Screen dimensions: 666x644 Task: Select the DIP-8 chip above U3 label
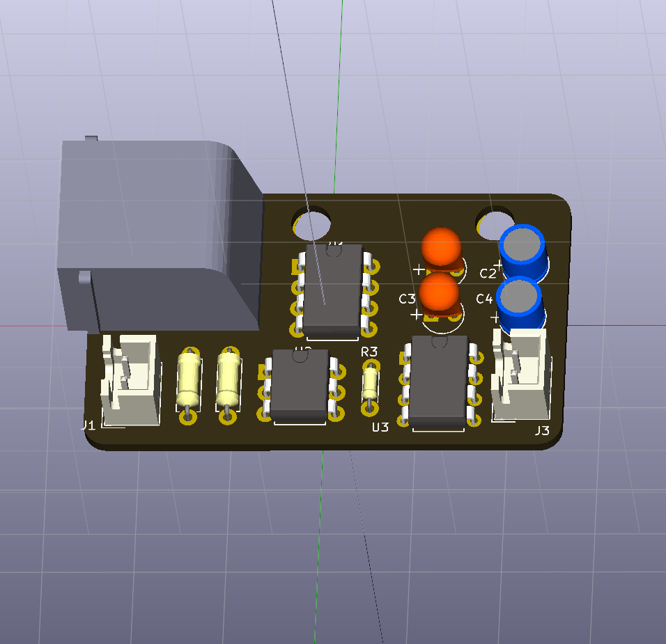pyautogui.click(x=437, y=379)
